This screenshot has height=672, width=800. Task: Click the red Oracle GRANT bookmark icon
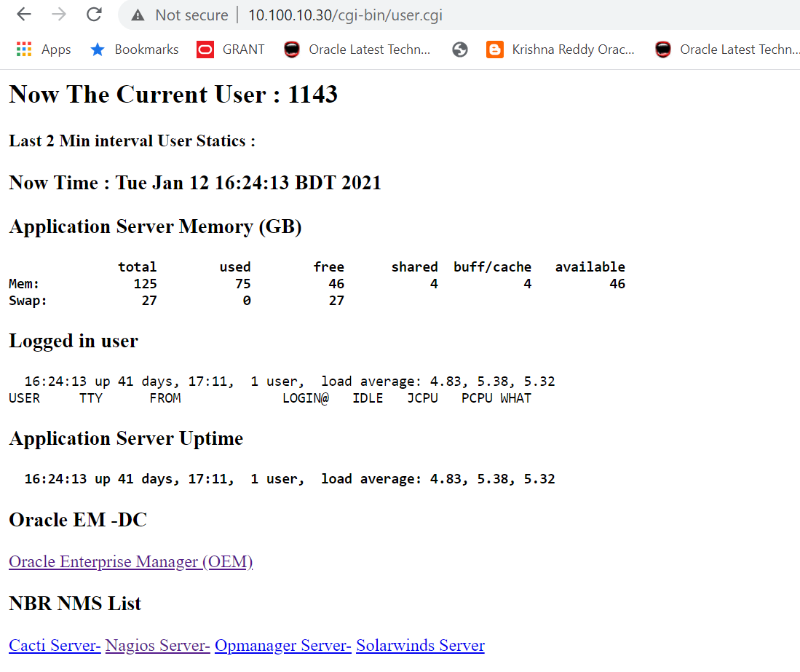point(205,50)
